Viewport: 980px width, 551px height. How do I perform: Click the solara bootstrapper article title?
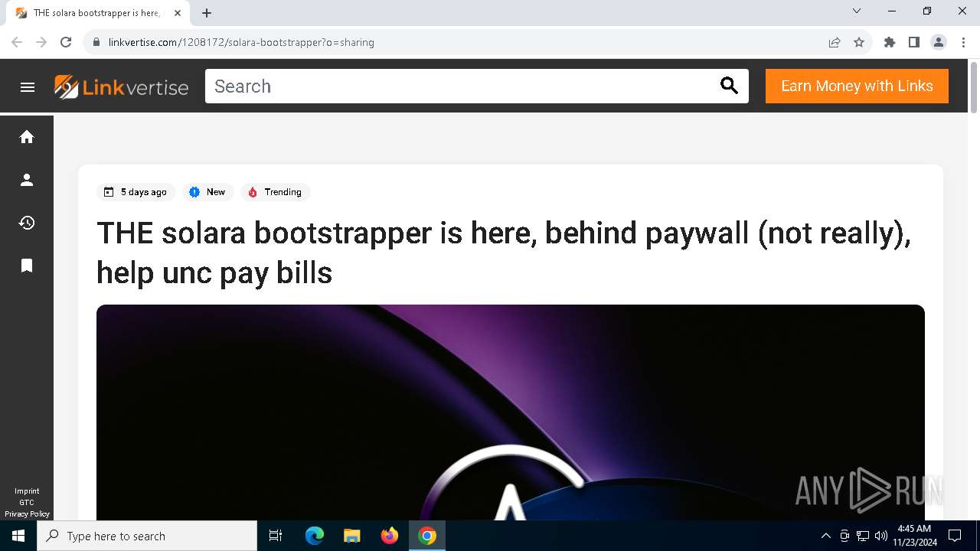(504, 253)
